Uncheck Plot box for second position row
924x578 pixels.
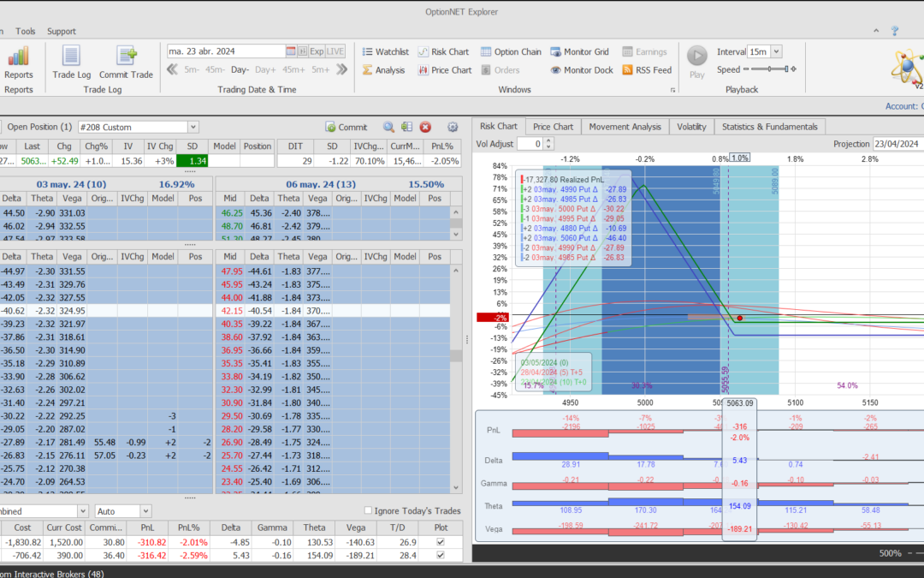click(x=440, y=556)
